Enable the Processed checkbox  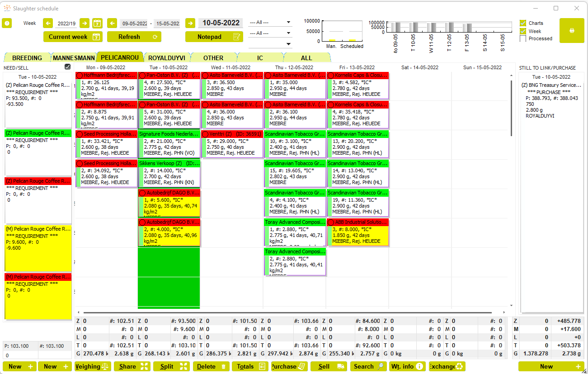[x=523, y=39]
